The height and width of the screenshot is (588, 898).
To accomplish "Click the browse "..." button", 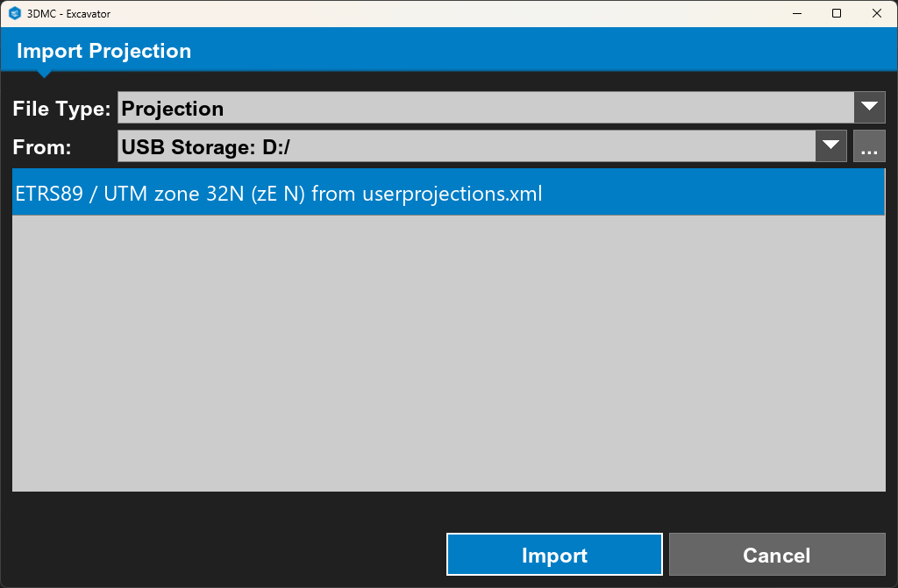I will 869,146.
